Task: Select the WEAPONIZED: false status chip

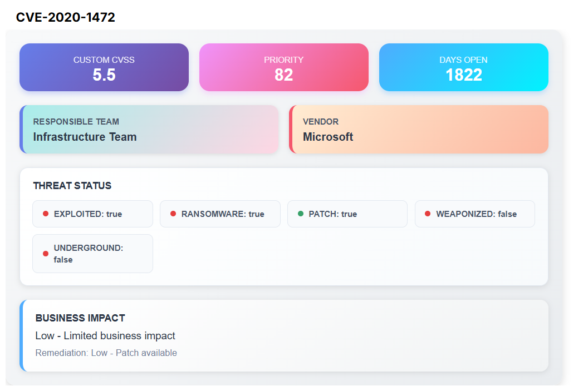Action: click(x=474, y=214)
